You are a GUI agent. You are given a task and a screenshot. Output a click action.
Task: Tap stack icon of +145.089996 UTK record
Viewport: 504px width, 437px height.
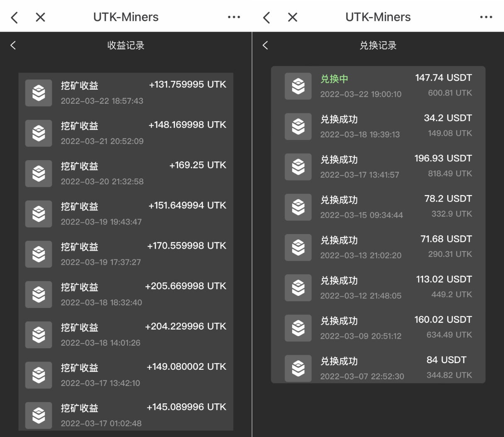click(39, 415)
